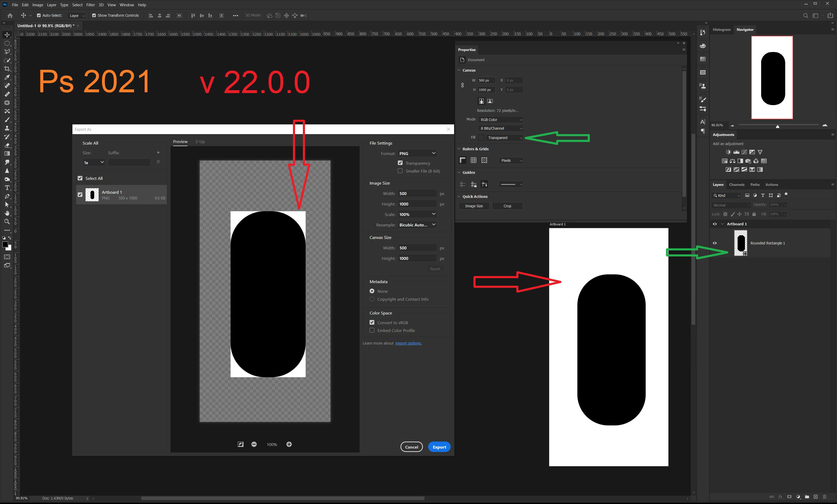The image size is (837, 504).
Task: Click the Navigator zoom slider handle
Action: coord(778,127)
